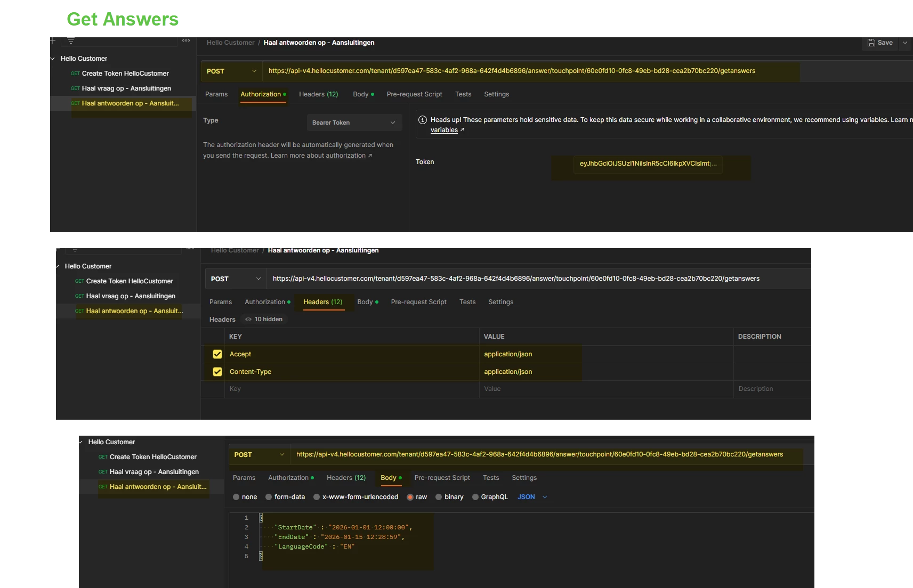Screen dimensions: 913x588
Task: Click the Token value input field
Action: [648, 164]
